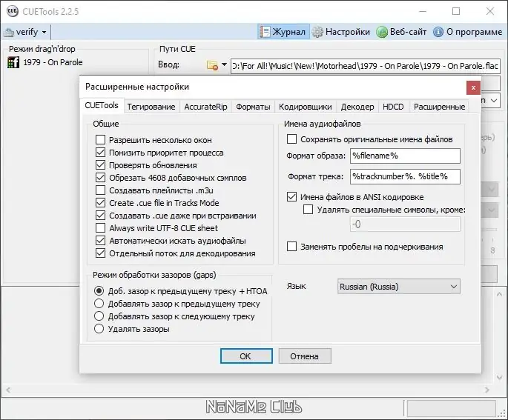The image size is (508, 420).
Task: Click the Журнал log icon
Action: pos(265,32)
